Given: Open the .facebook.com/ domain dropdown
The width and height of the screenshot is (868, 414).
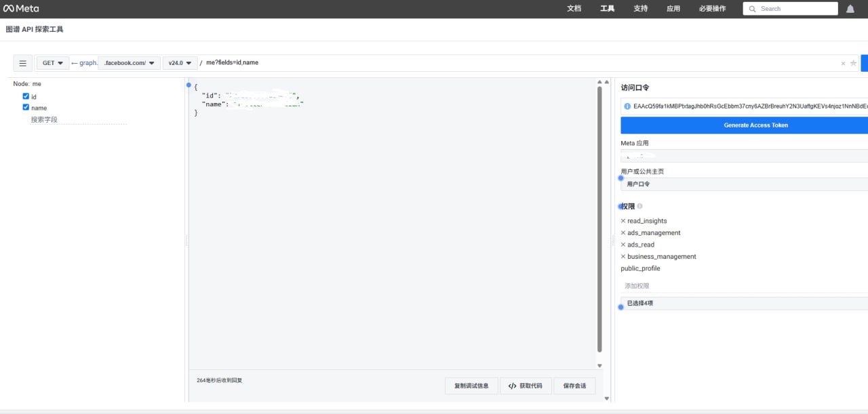Looking at the screenshot, I should tap(129, 63).
